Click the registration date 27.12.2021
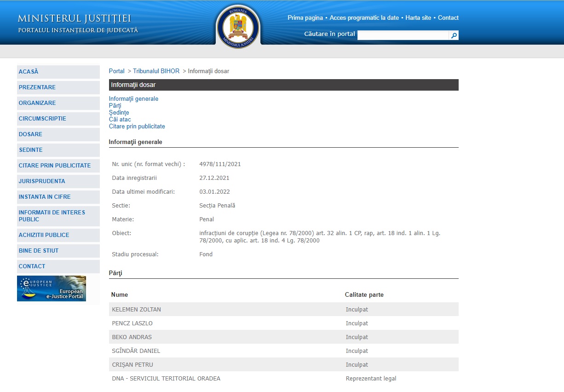Screen dimensions: 564x392 [214, 178]
